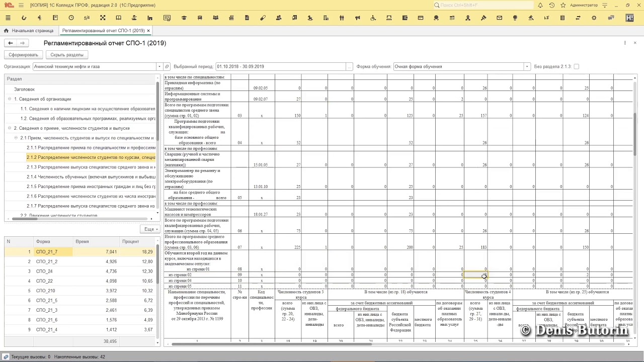Close the Регламентированный отчет СПО-1 tab

tap(148, 31)
